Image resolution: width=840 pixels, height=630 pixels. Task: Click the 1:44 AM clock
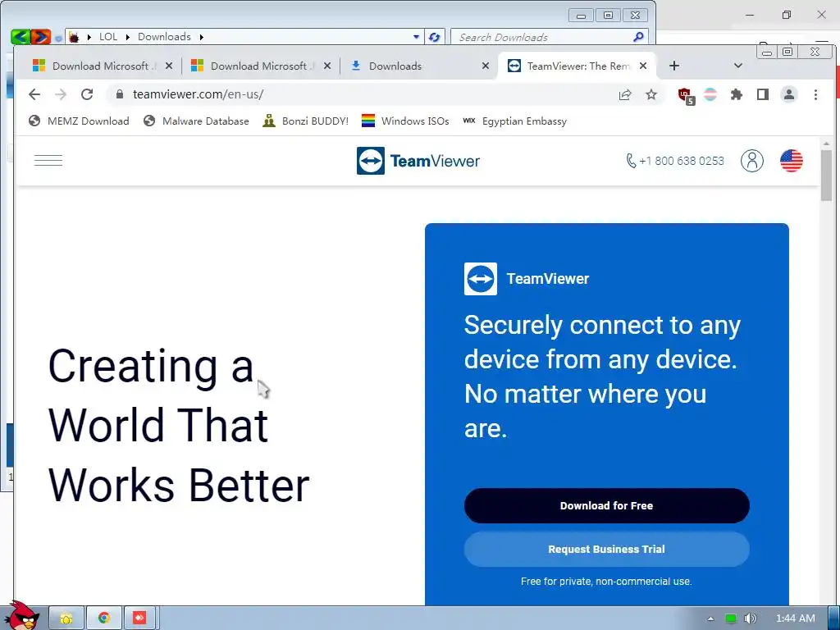795,619
